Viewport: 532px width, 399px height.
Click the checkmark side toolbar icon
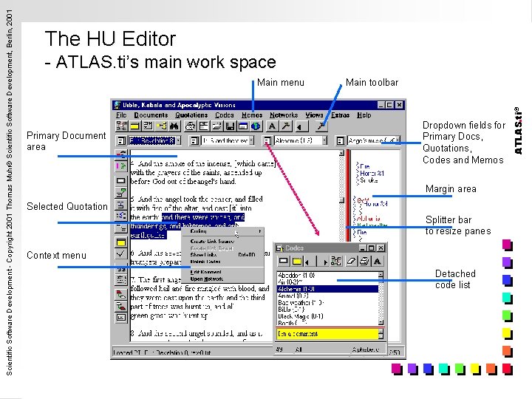tap(120, 253)
